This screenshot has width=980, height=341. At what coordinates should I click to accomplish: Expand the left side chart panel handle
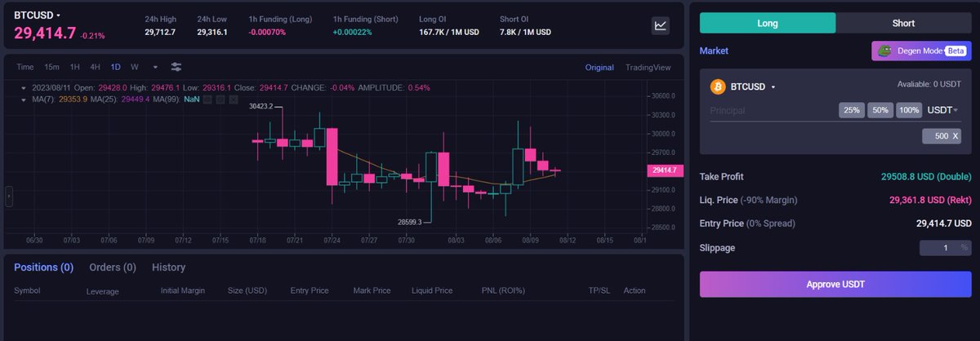tap(9, 196)
